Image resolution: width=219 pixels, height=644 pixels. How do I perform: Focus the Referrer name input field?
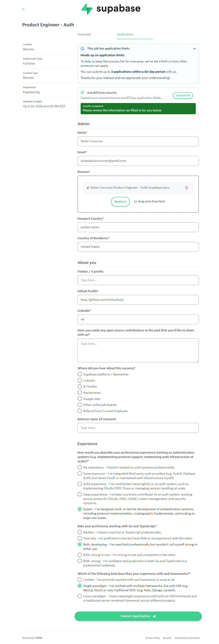tap(138, 428)
